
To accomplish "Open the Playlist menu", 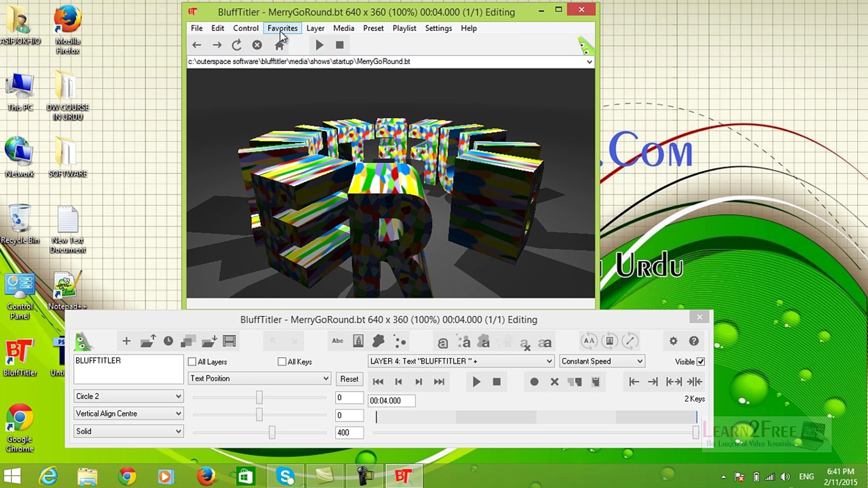I will [x=404, y=28].
